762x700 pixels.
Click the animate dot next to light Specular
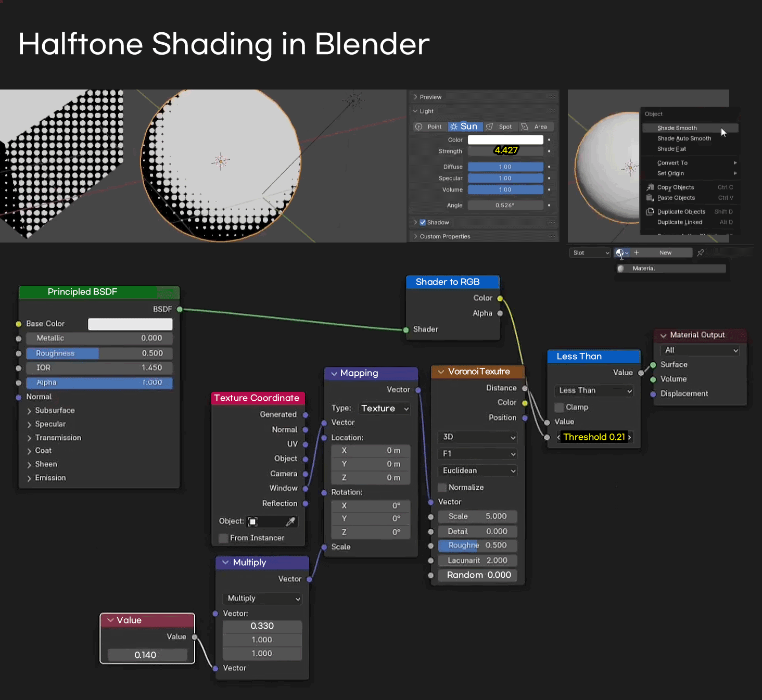click(x=549, y=178)
